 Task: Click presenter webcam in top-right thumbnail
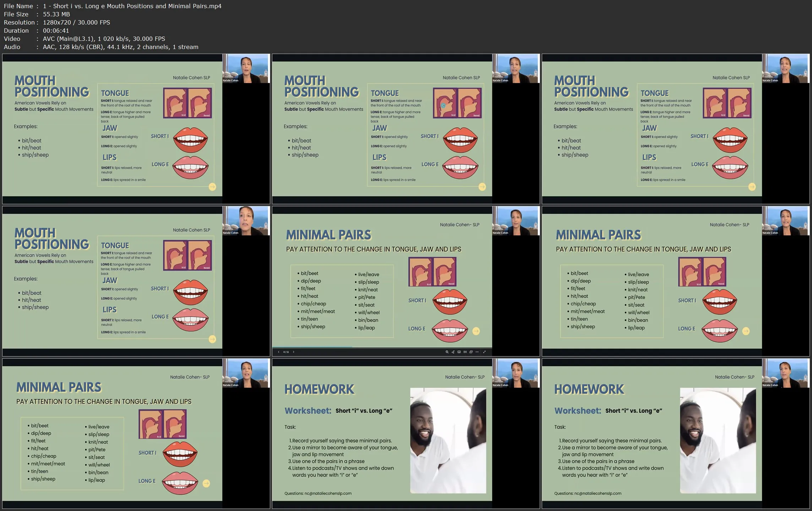[x=786, y=68]
